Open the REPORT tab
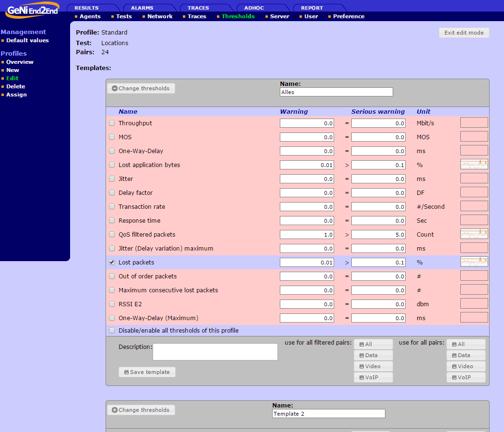 [312, 8]
